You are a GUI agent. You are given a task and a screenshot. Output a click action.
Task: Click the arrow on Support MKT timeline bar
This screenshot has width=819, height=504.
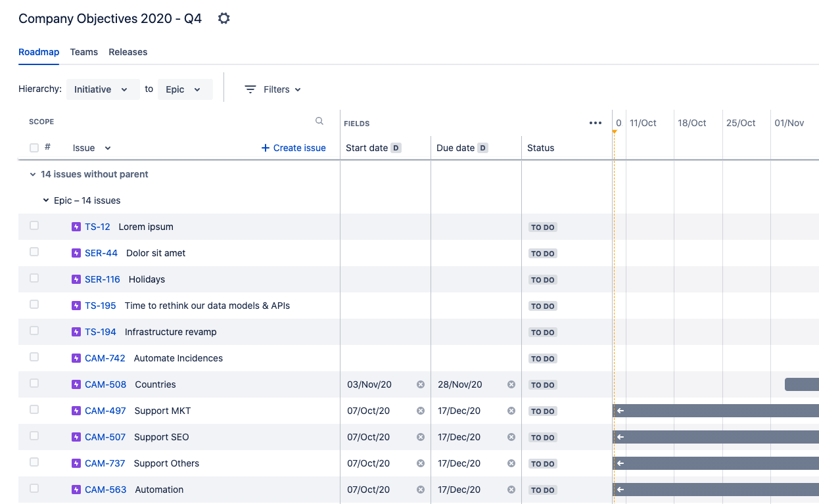620,411
